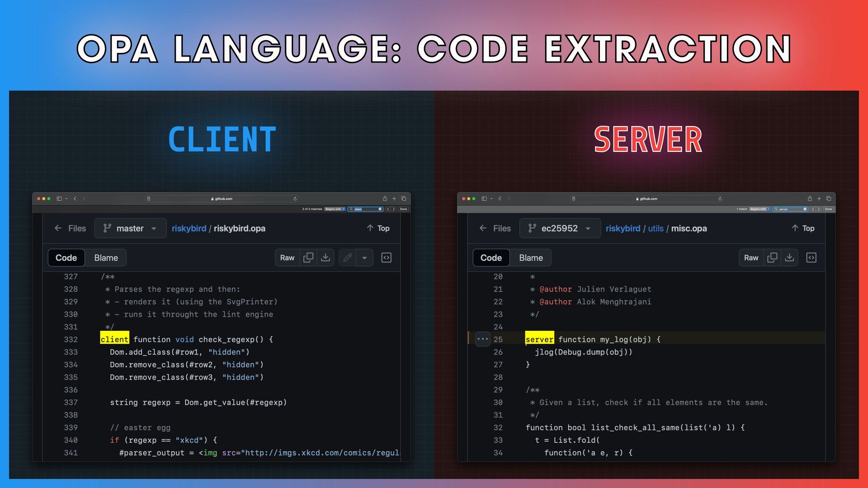The height and width of the screenshot is (488, 868).
Task: Open symbols panel in misc.opa window
Action: (x=811, y=258)
